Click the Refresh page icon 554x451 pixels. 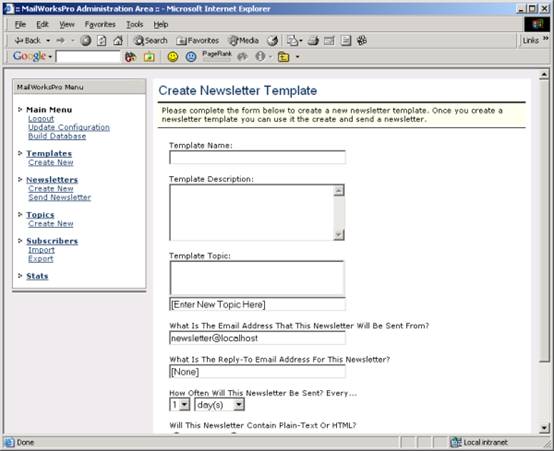102,41
